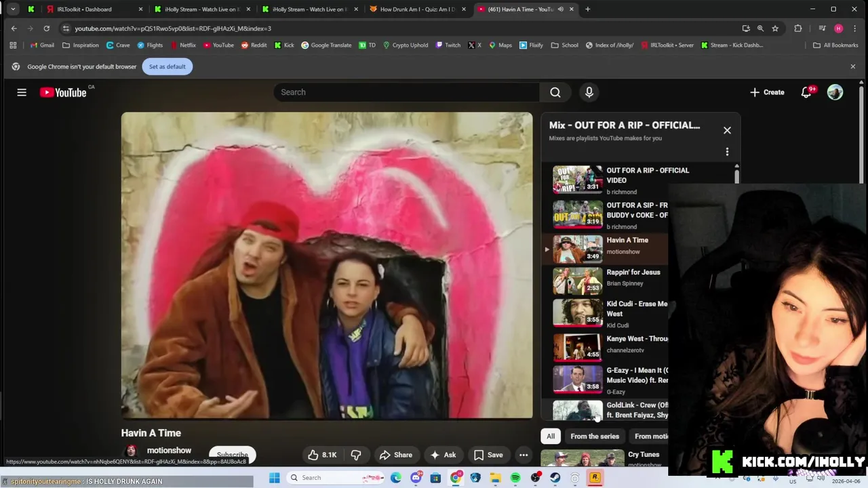Image resolution: width=868 pixels, height=488 pixels.
Task: Switch to IRLToolkit Dashboard tab
Action: pos(94,9)
